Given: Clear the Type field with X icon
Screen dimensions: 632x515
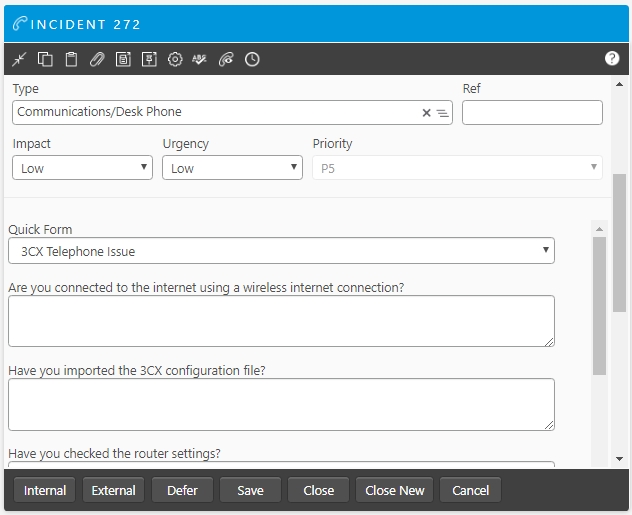Looking at the screenshot, I should pos(426,113).
